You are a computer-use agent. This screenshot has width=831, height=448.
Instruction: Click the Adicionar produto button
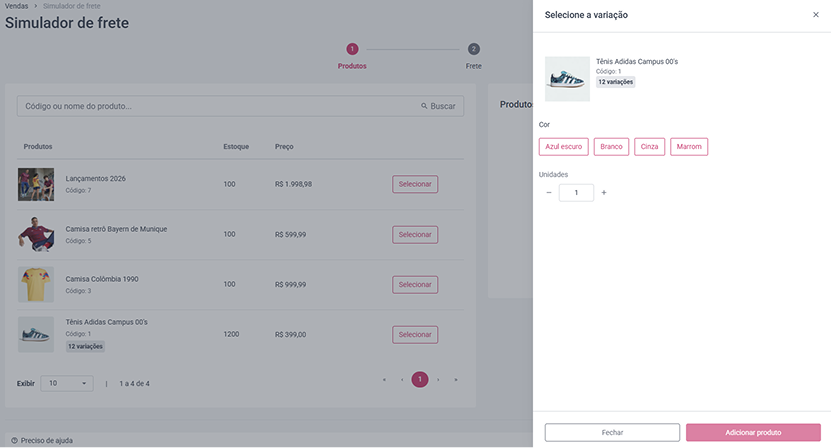(x=753, y=433)
